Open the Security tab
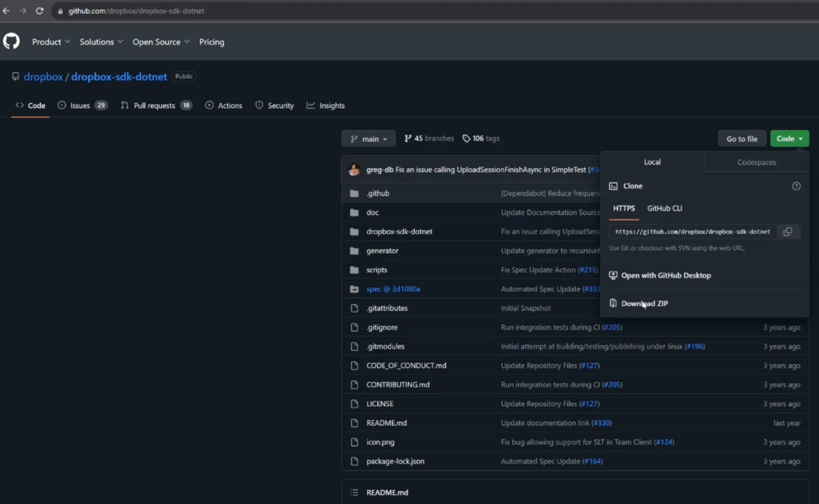 pyautogui.click(x=275, y=105)
